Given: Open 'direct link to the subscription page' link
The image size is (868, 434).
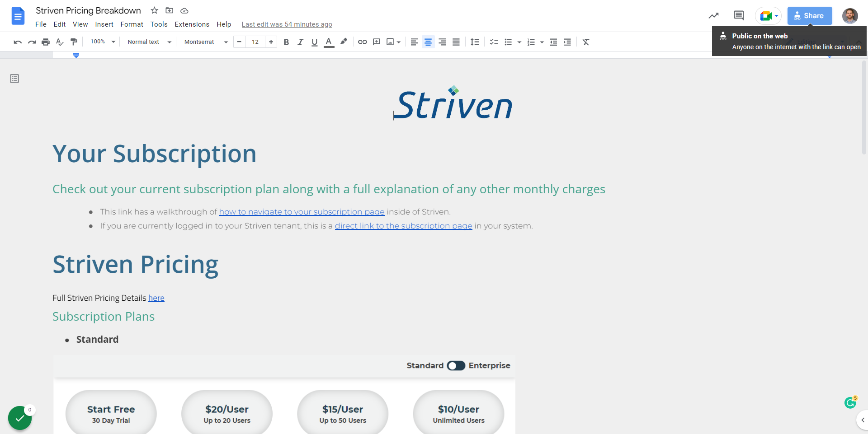Looking at the screenshot, I should point(403,226).
